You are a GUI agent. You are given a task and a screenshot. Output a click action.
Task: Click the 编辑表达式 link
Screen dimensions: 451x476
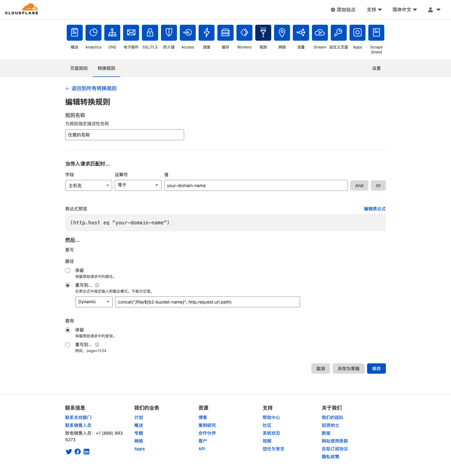click(x=375, y=209)
